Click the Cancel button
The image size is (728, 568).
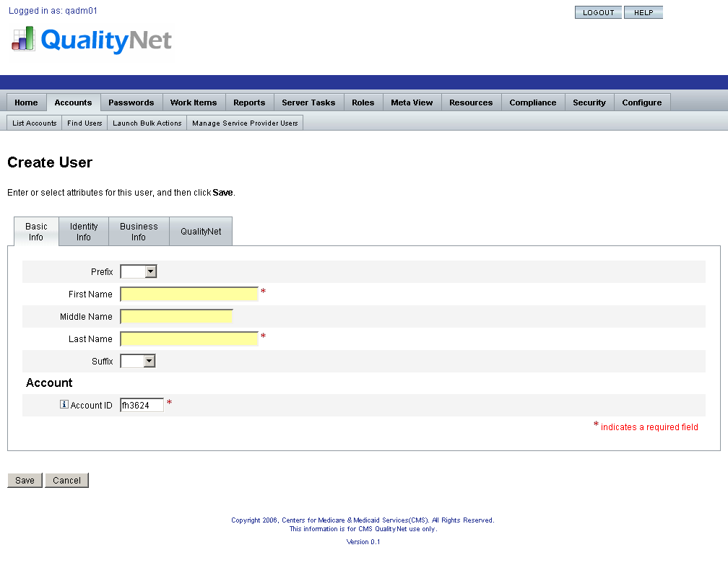click(67, 480)
